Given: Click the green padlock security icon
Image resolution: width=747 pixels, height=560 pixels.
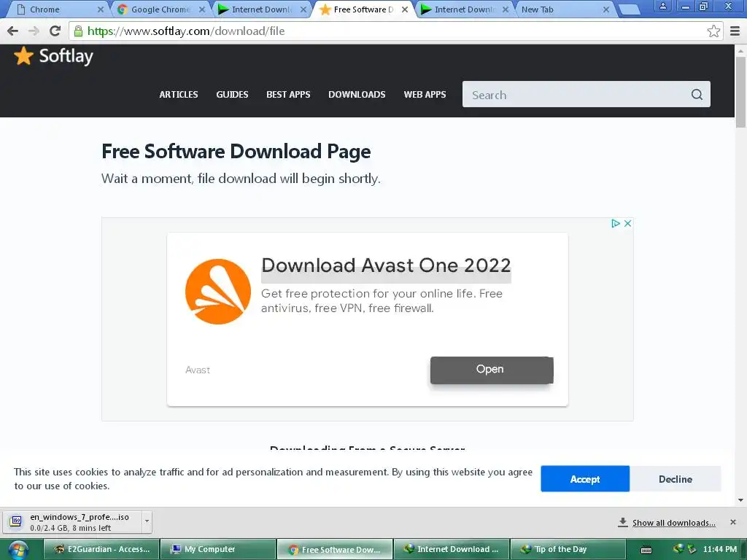Looking at the screenshot, I should coord(78,31).
